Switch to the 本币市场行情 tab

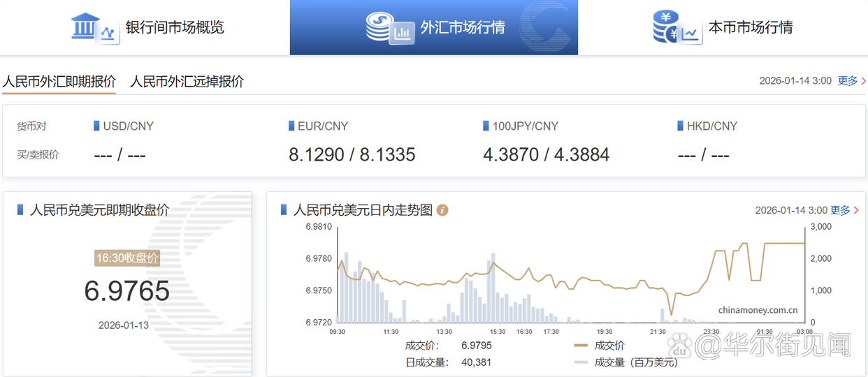pos(750,28)
